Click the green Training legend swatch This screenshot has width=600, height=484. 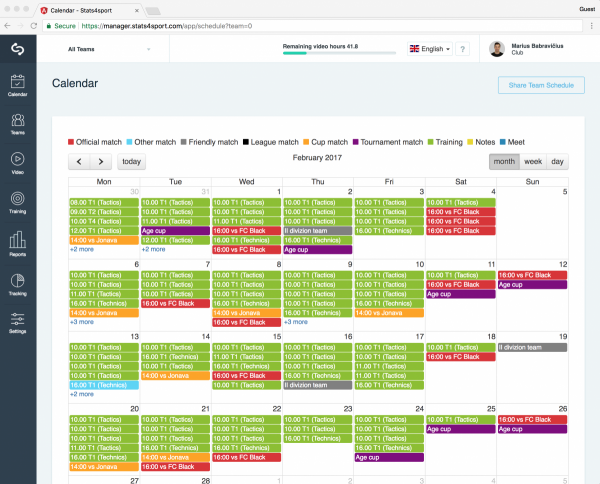[430, 142]
